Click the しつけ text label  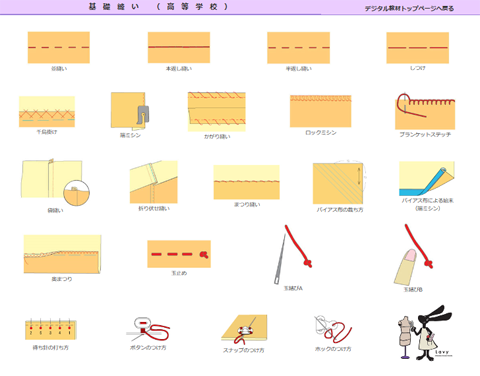(418, 68)
